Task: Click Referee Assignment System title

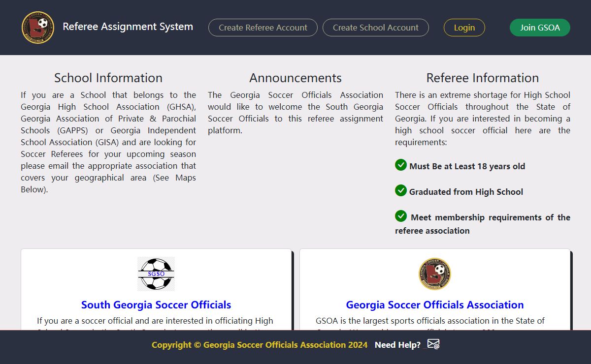Action: tap(128, 27)
